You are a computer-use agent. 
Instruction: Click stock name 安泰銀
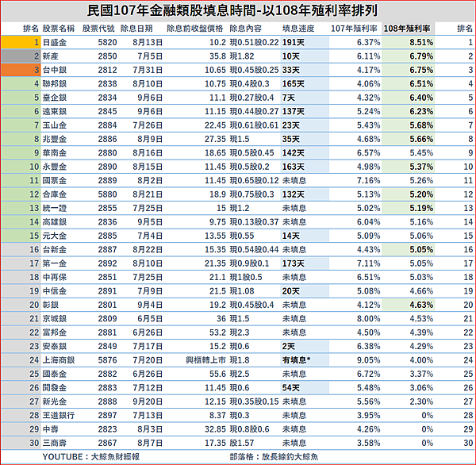point(54,346)
